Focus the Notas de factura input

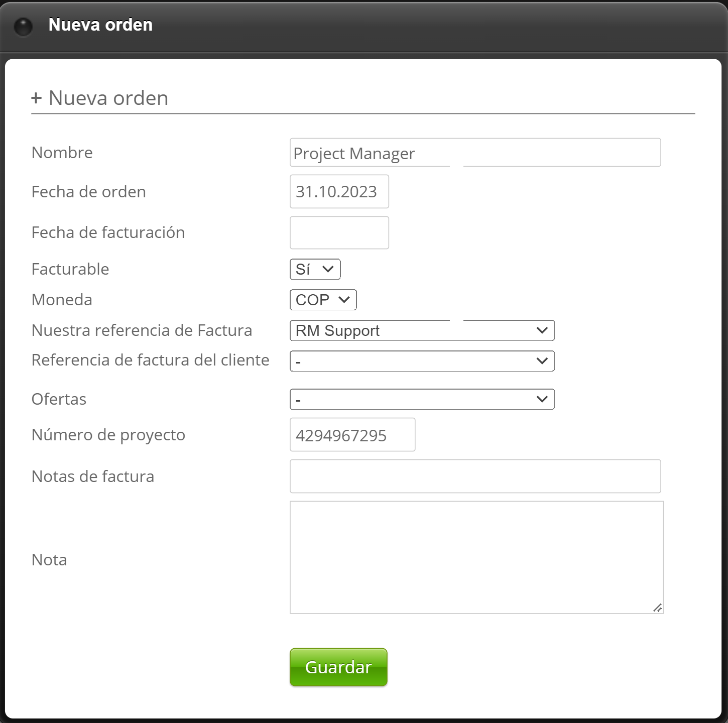coord(474,476)
